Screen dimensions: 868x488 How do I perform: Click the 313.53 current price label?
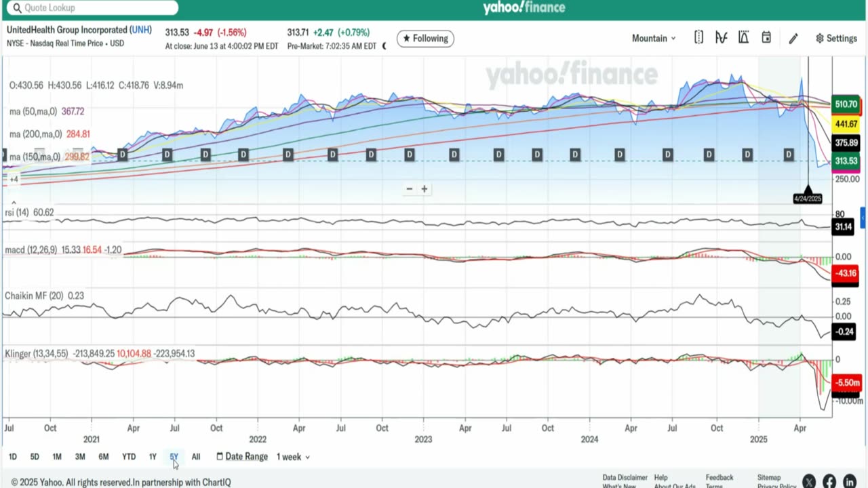tap(846, 161)
